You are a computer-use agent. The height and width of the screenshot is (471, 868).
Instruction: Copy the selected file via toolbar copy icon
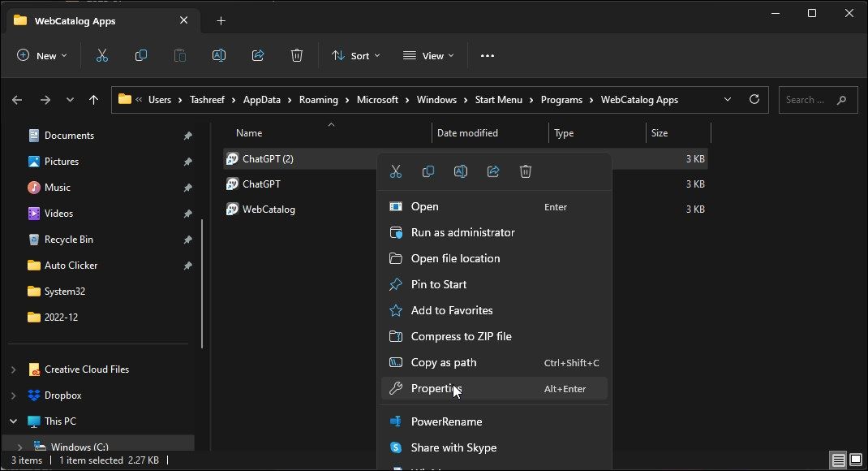(x=140, y=55)
